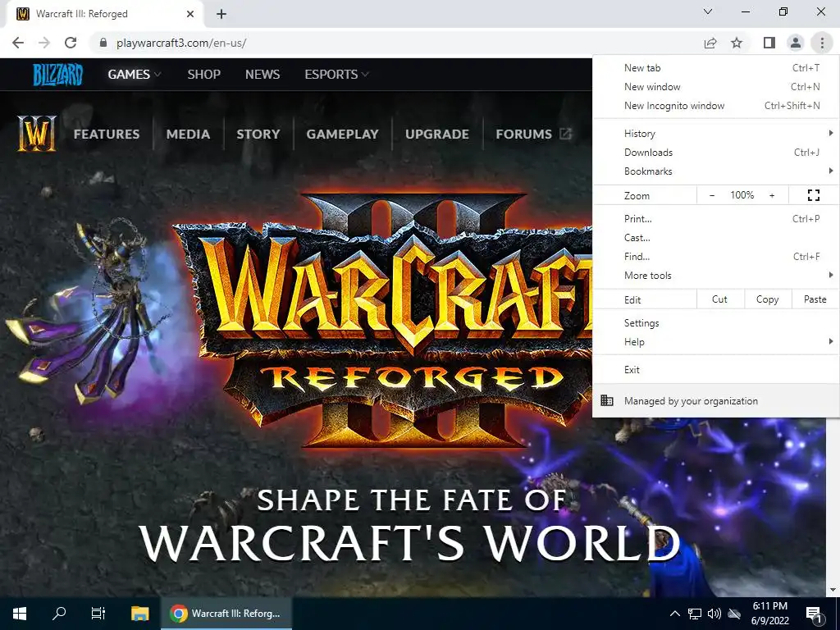The width and height of the screenshot is (840, 630).
Task: Select New Incognito window
Action: [x=715, y=106]
